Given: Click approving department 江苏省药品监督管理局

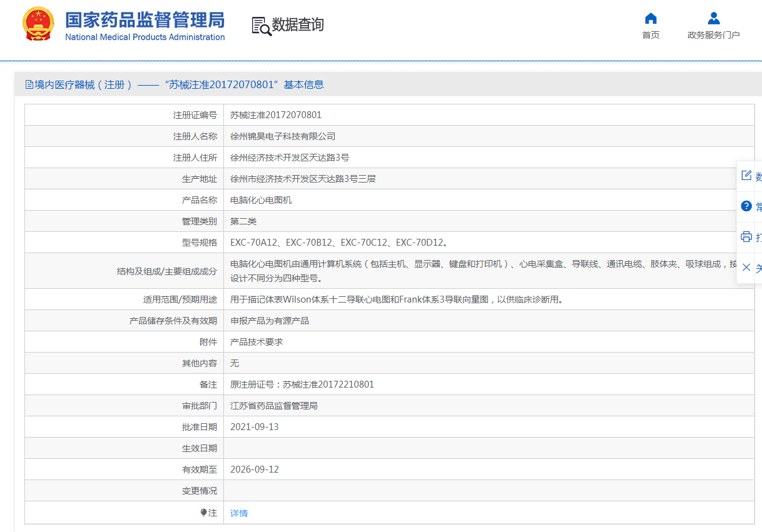Looking at the screenshot, I should click(x=274, y=406).
